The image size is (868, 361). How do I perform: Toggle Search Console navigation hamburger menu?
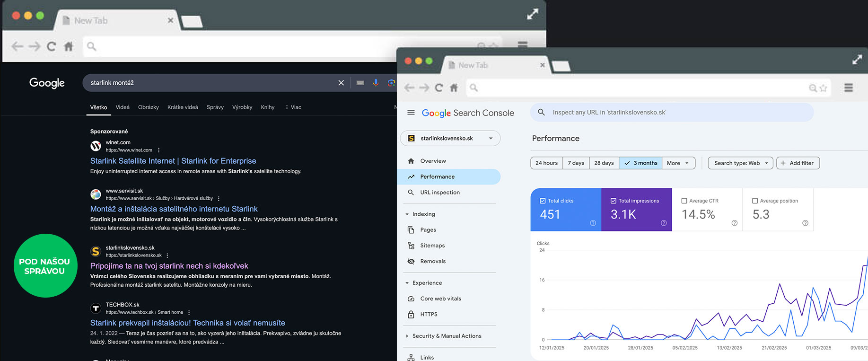click(x=411, y=113)
